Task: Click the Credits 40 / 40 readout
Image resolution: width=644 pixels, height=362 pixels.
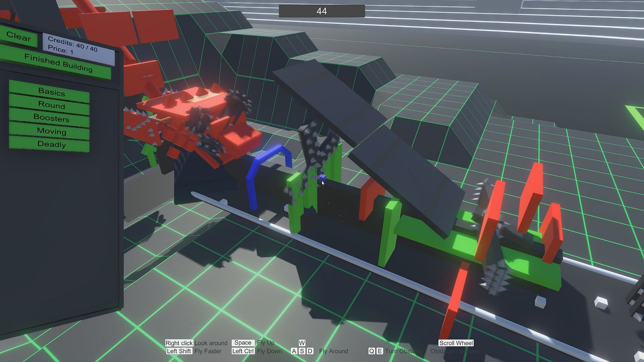Action: click(72, 45)
